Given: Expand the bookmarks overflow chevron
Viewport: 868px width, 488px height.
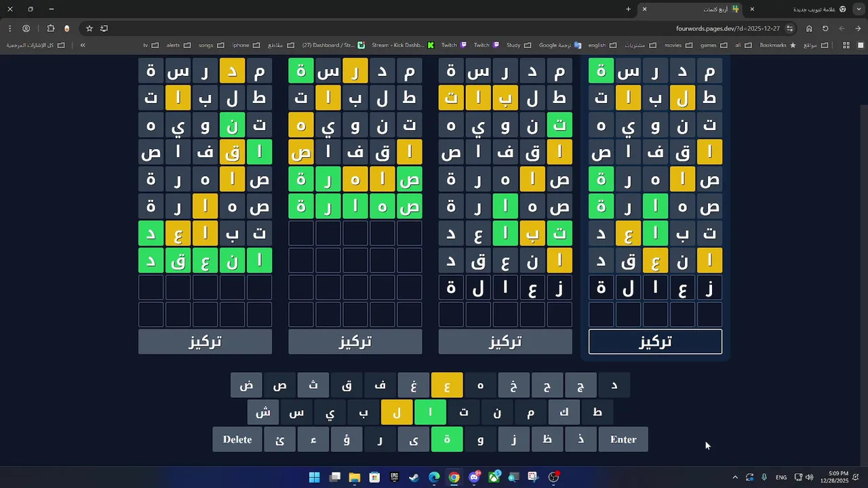Looking at the screenshot, I should 83,45.
